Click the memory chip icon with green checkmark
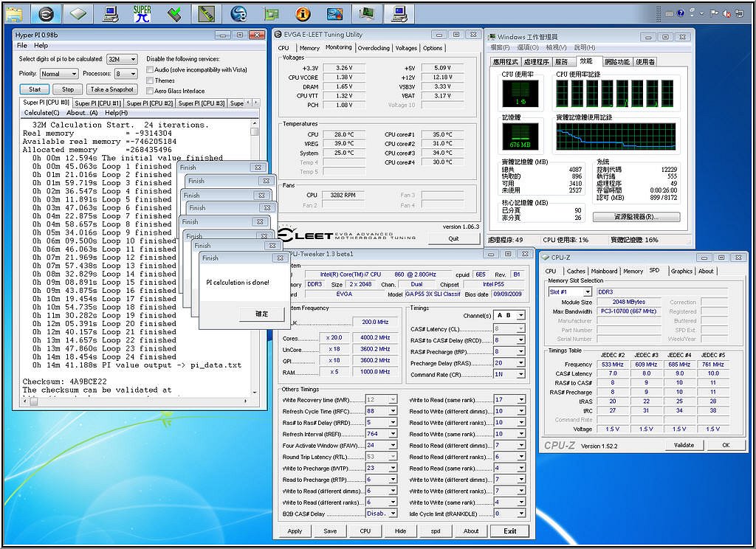This screenshot has height=549, width=756. [x=174, y=13]
